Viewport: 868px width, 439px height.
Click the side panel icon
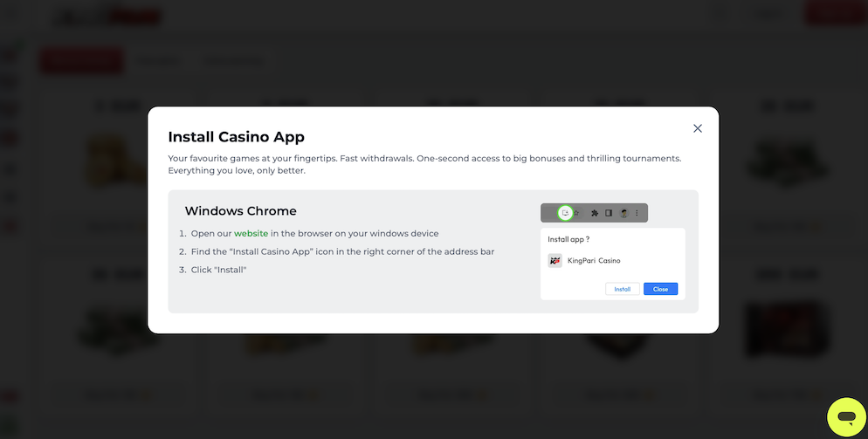click(609, 213)
